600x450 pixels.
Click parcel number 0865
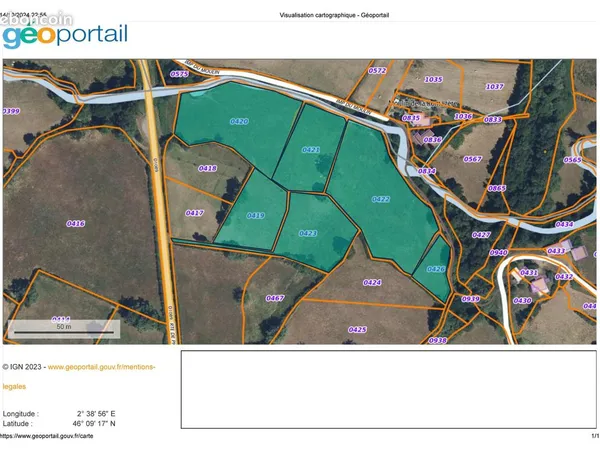tap(497, 188)
